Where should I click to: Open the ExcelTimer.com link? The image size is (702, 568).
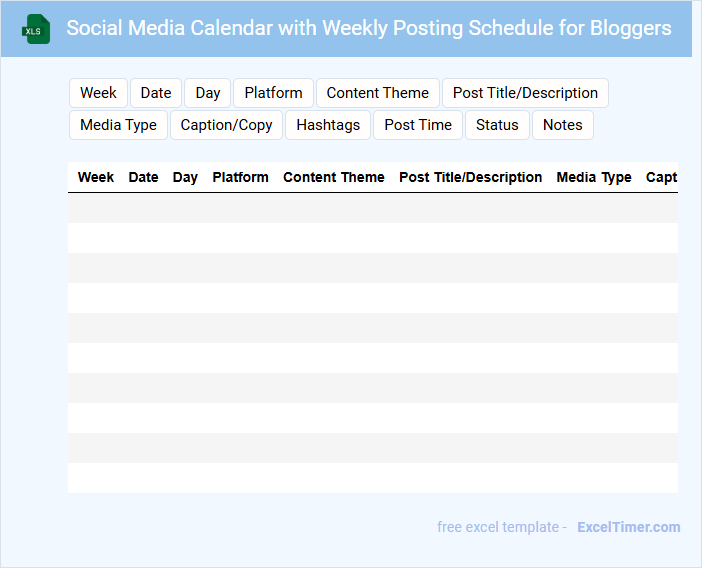point(628,527)
